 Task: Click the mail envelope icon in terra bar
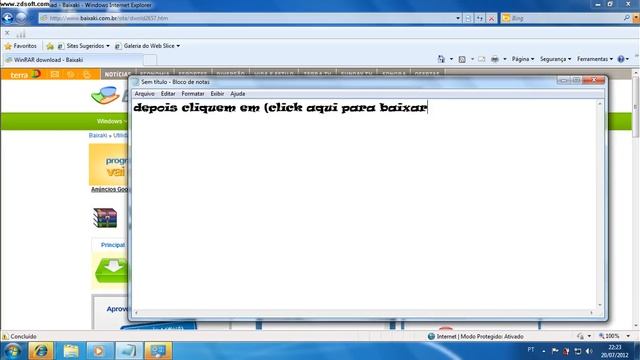click(55, 74)
